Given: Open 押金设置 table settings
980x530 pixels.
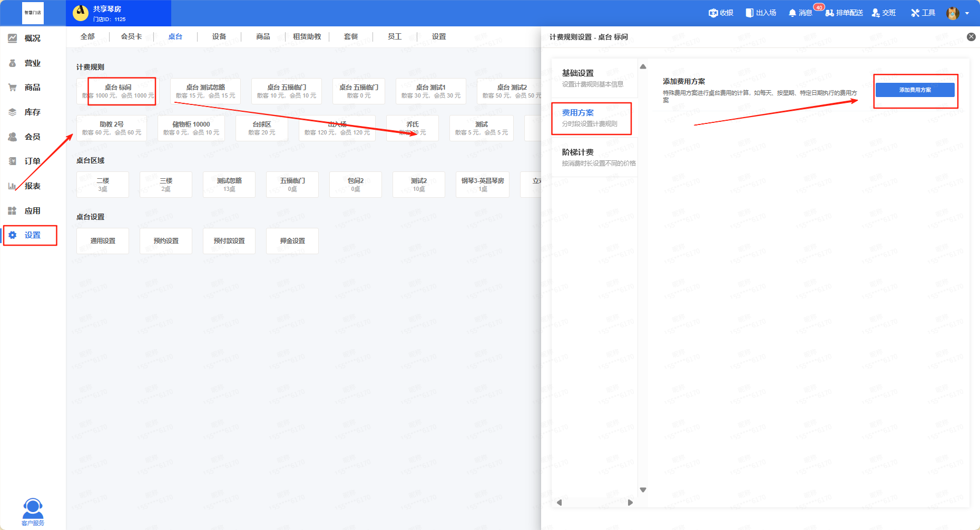Looking at the screenshot, I should [292, 241].
